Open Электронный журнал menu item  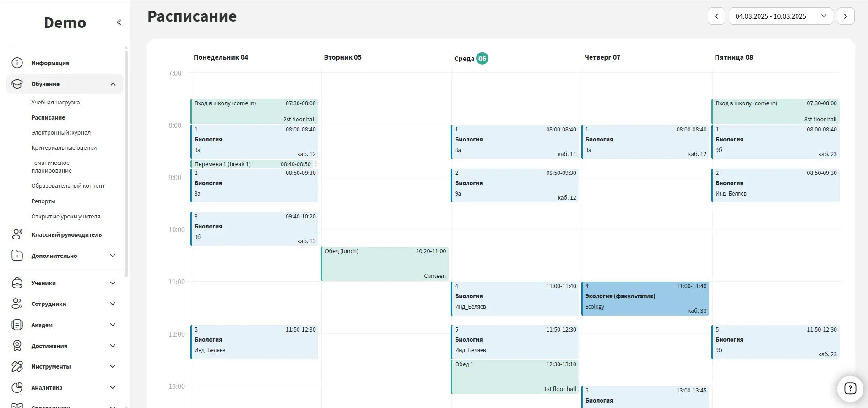click(x=61, y=132)
